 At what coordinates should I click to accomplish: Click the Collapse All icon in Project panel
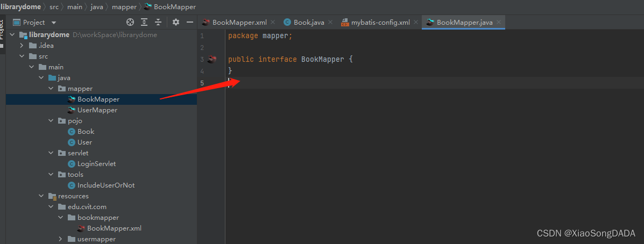(158, 22)
